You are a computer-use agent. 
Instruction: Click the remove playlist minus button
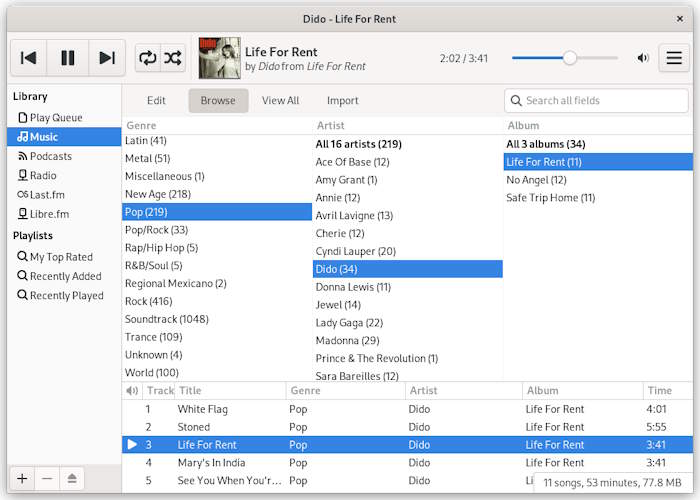pos(47,479)
